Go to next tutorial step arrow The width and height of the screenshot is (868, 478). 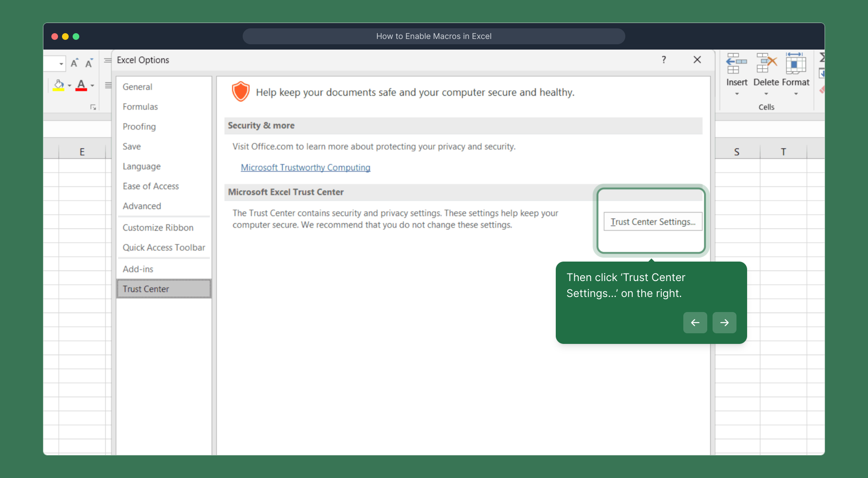[724, 323]
